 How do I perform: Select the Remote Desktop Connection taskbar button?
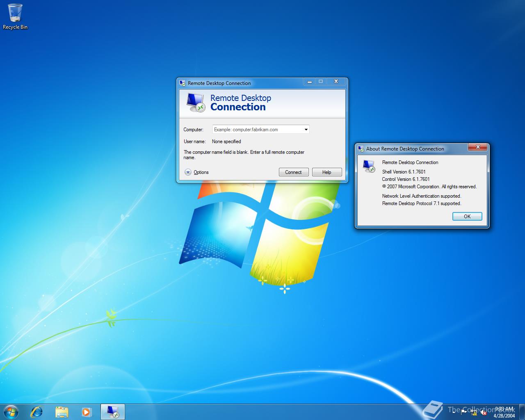pos(112,411)
